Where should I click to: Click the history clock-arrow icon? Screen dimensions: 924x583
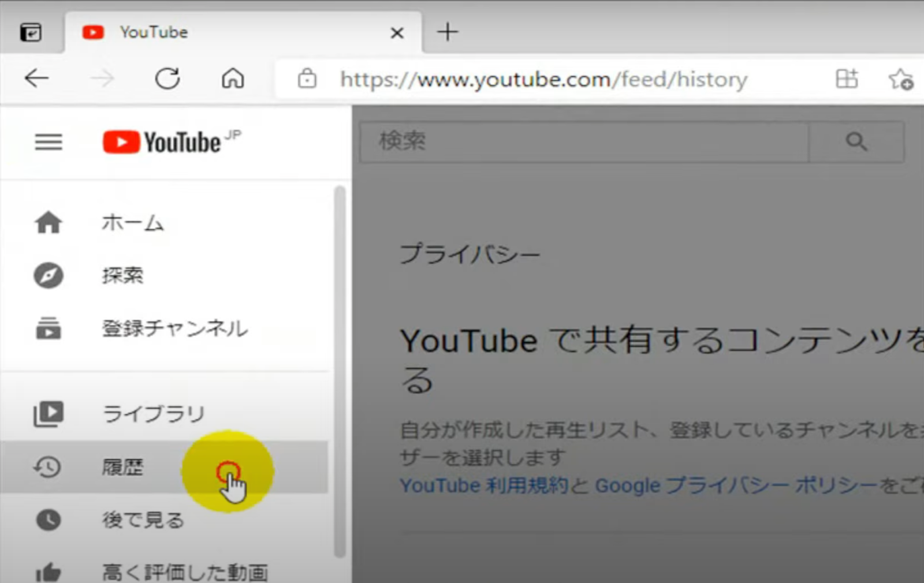[47, 467]
